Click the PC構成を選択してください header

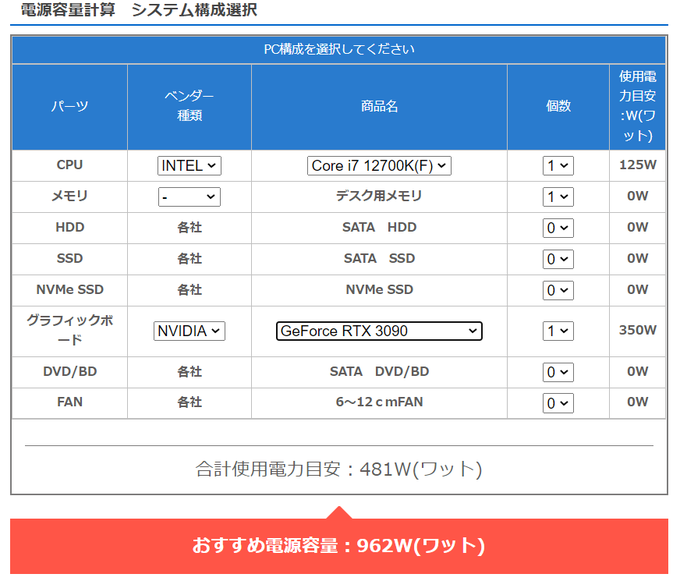339,49
